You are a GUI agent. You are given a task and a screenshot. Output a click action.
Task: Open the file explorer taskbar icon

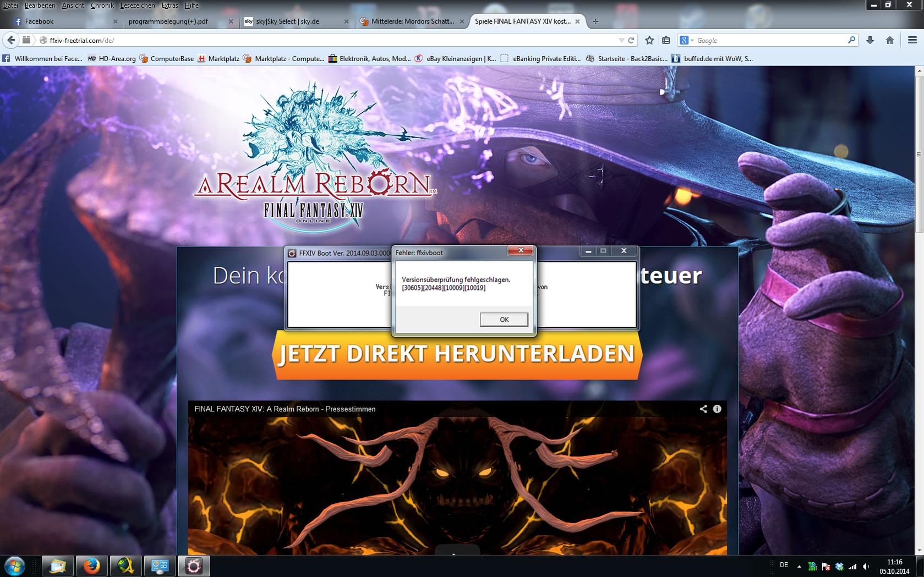58,566
